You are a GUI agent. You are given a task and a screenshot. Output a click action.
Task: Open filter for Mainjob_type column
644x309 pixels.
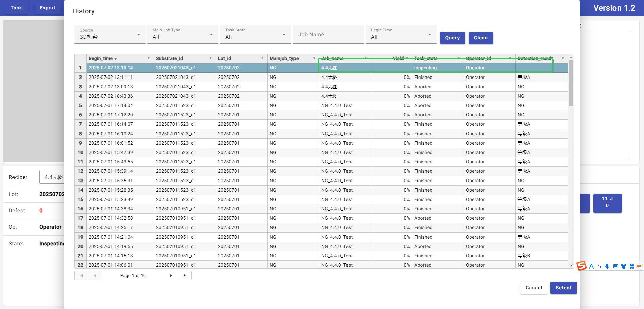(x=314, y=58)
